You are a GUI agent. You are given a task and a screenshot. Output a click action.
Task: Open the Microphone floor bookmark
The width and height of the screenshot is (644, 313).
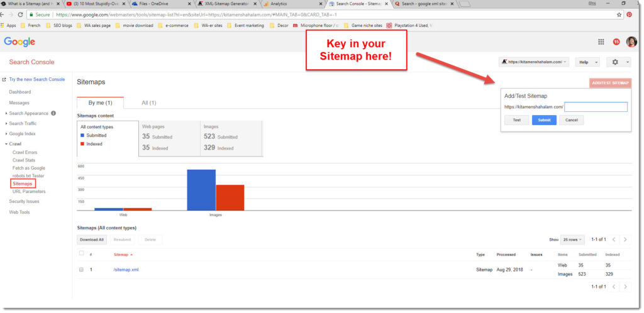[x=316, y=25]
